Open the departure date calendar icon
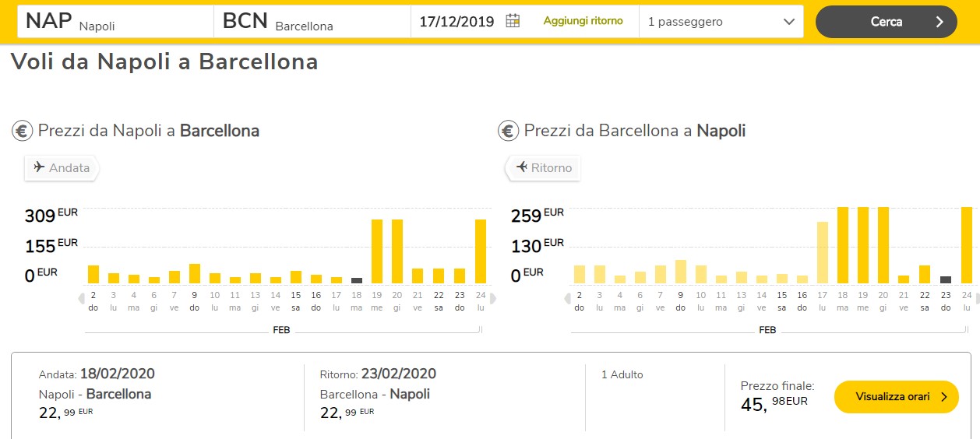 [513, 21]
